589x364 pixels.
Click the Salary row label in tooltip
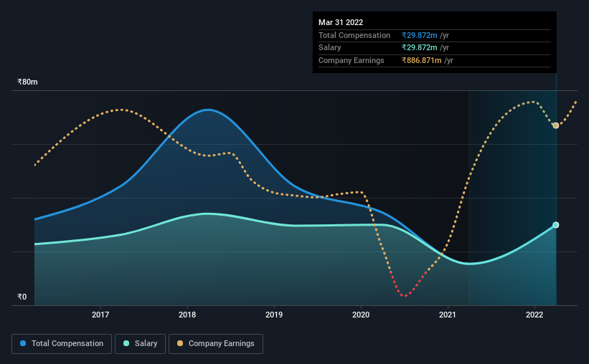(330, 48)
